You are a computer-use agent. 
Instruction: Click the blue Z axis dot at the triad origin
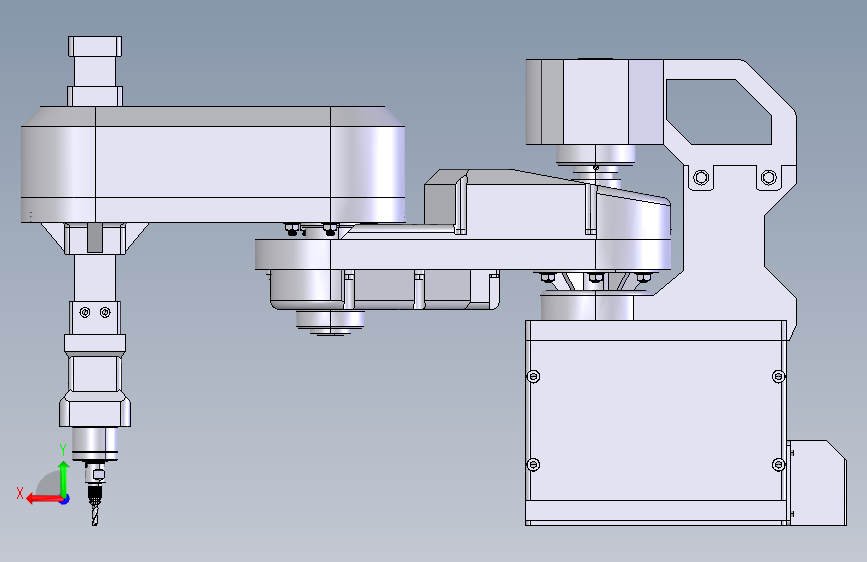[x=65, y=499]
